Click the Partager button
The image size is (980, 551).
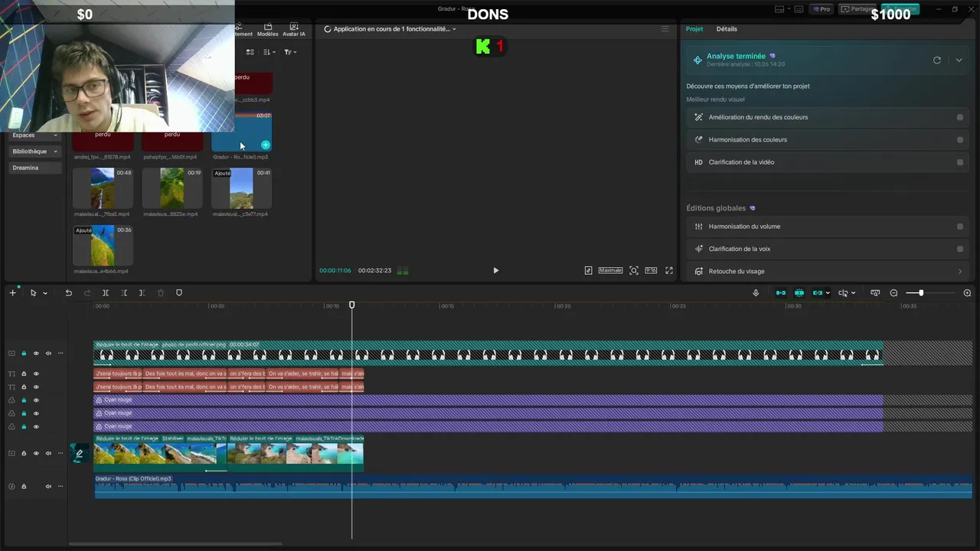coord(858,9)
